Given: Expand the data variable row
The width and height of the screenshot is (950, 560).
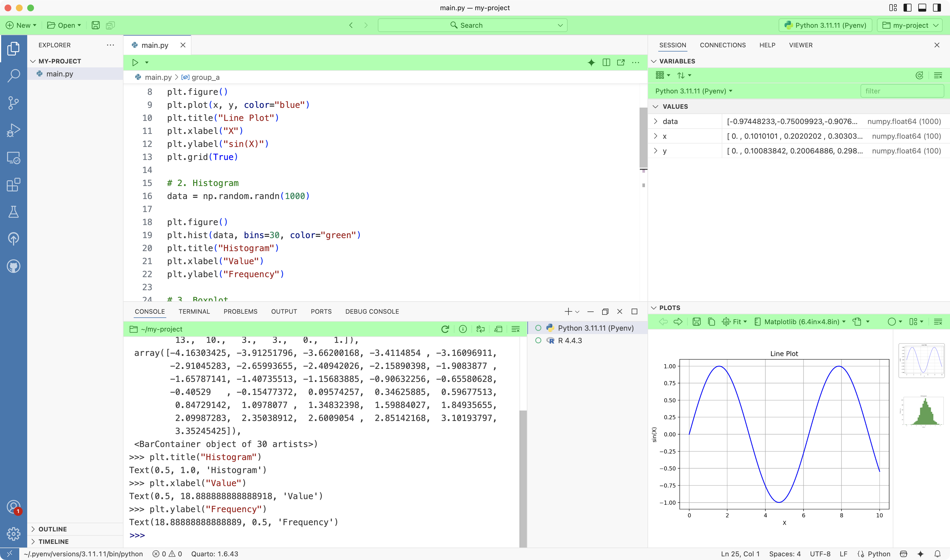Looking at the screenshot, I should point(656,121).
